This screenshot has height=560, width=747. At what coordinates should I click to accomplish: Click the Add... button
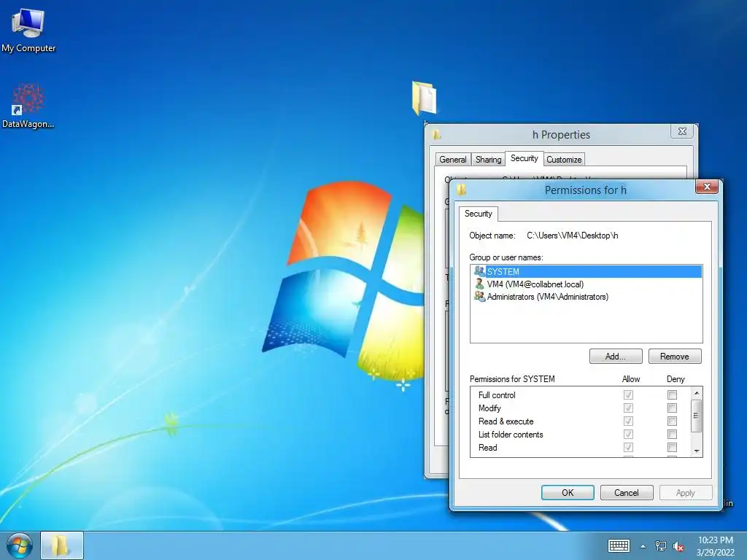point(616,356)
